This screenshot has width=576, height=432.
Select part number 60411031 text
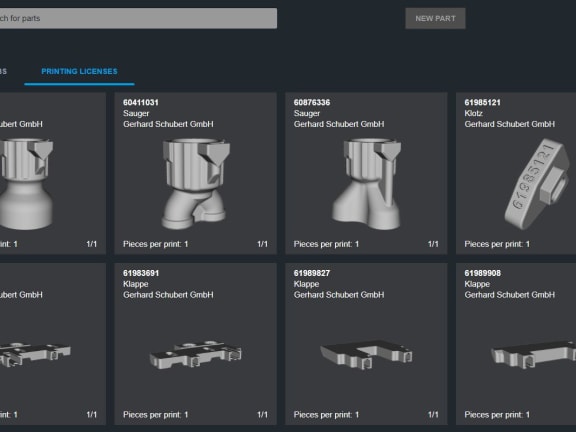tap(141, 102)
